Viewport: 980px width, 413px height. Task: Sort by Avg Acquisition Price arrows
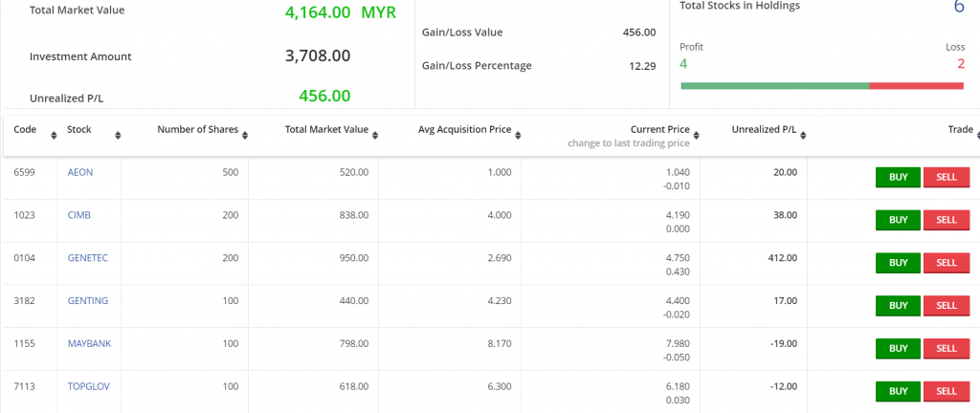point(518,136)
